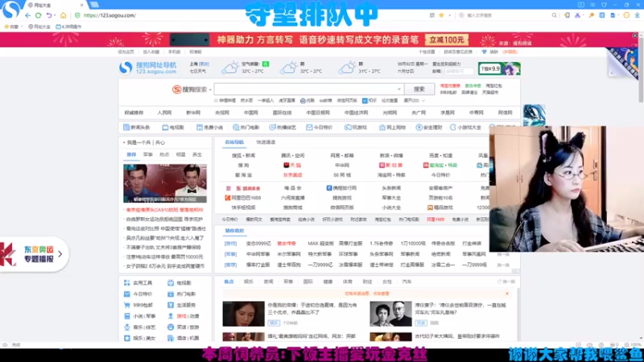Expand the 展开(22) search options
Image resolution: width=644 pixels, height=362 pixels.
414,101
